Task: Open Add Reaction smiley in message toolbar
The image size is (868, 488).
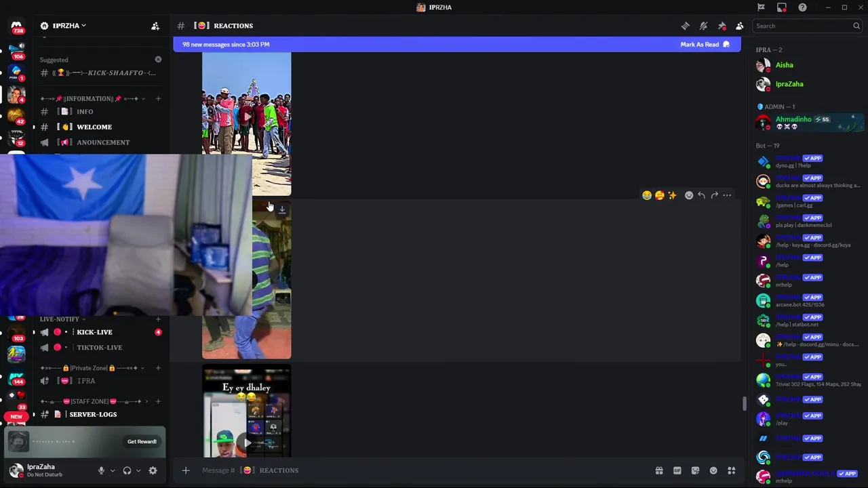Action: 689,195
